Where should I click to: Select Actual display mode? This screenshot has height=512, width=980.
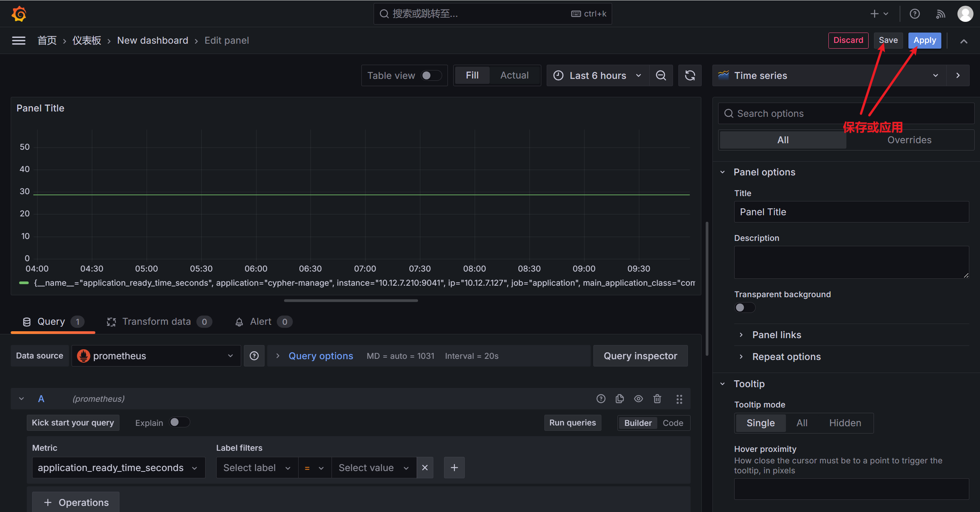514,75
